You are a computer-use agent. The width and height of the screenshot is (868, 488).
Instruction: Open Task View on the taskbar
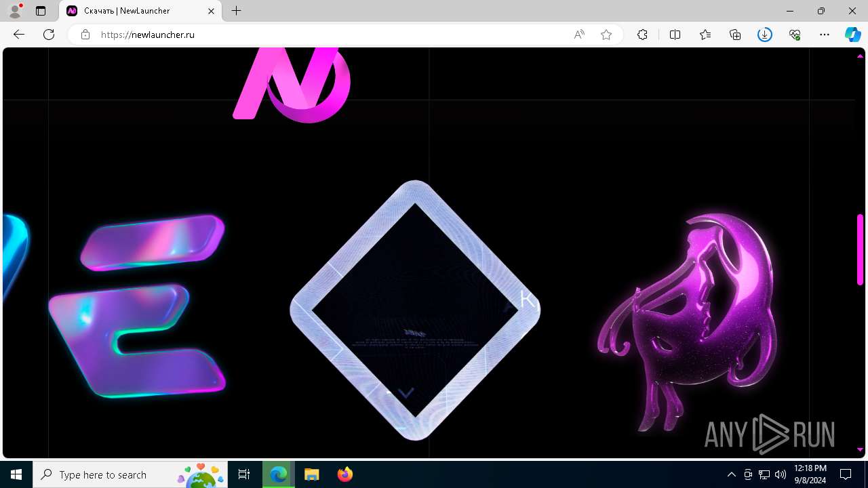click(244, 474)
